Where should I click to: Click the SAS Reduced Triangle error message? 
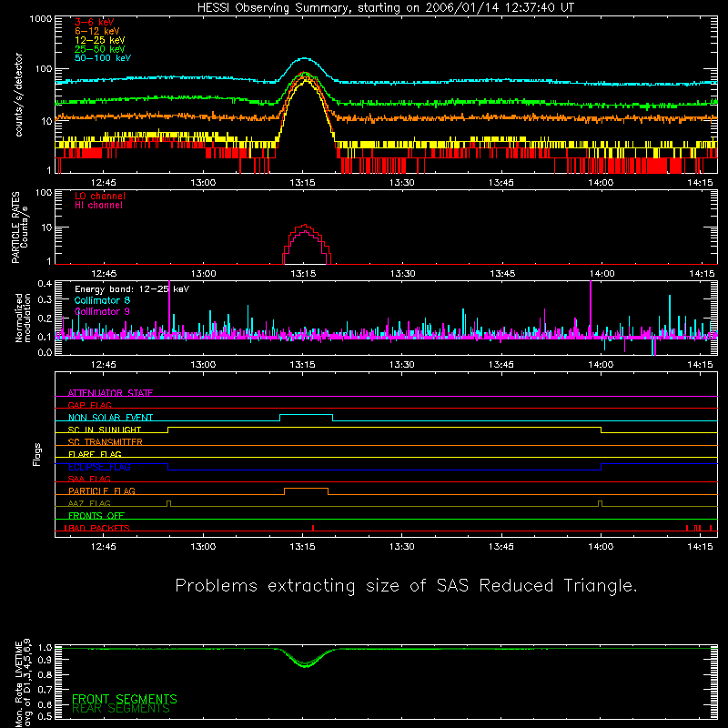[x=406, y=586]
